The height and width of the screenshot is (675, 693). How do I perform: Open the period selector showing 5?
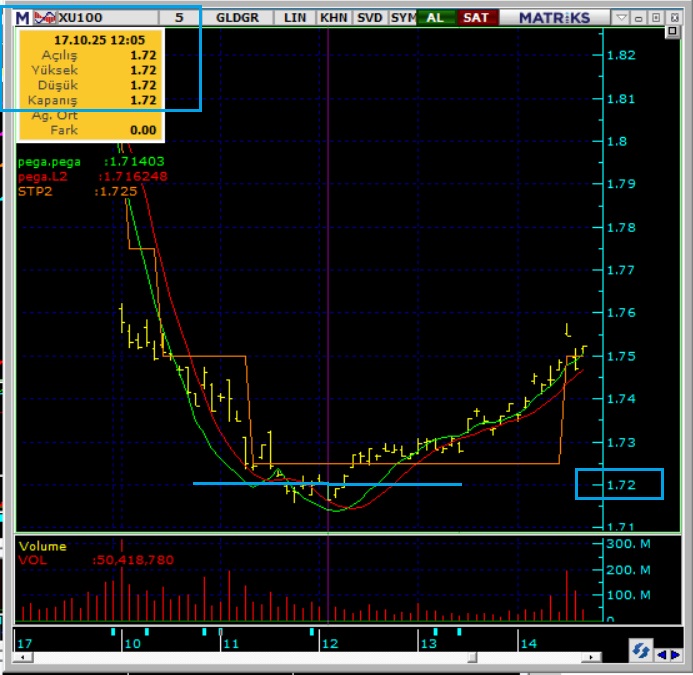[178, 17]
